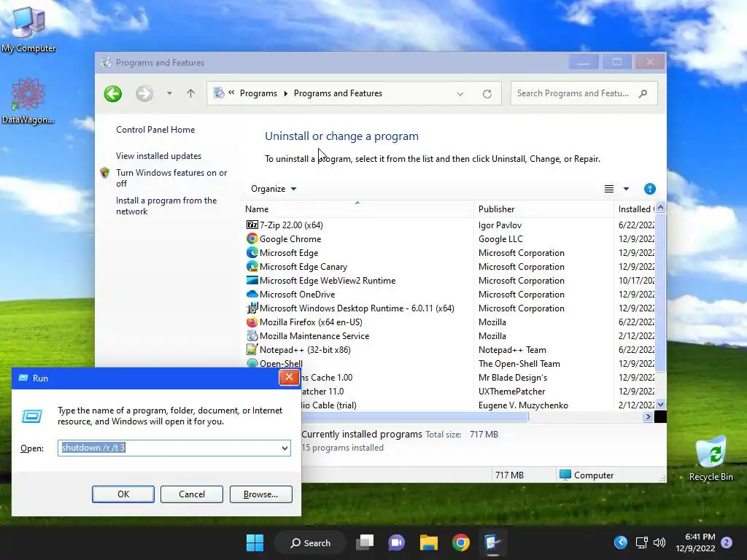
Task: Go back with the green arrow
Action: 113,93
